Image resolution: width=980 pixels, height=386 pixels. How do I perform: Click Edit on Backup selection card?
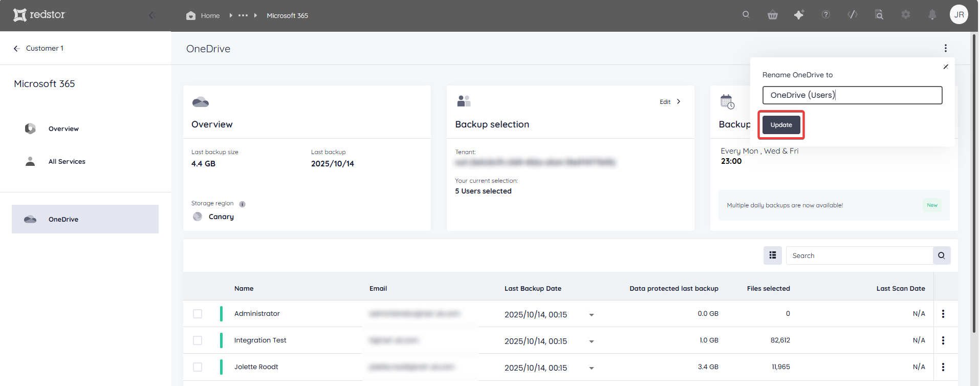click(665, 102)
